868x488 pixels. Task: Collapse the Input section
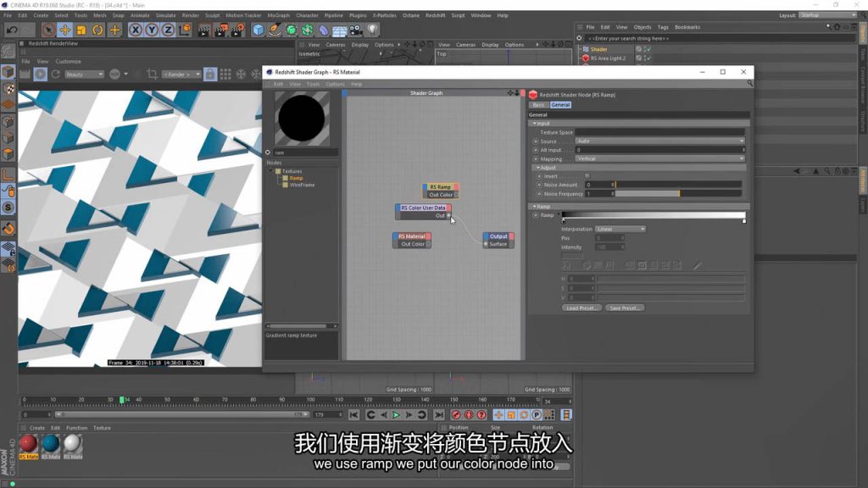[x=535, y=124]
